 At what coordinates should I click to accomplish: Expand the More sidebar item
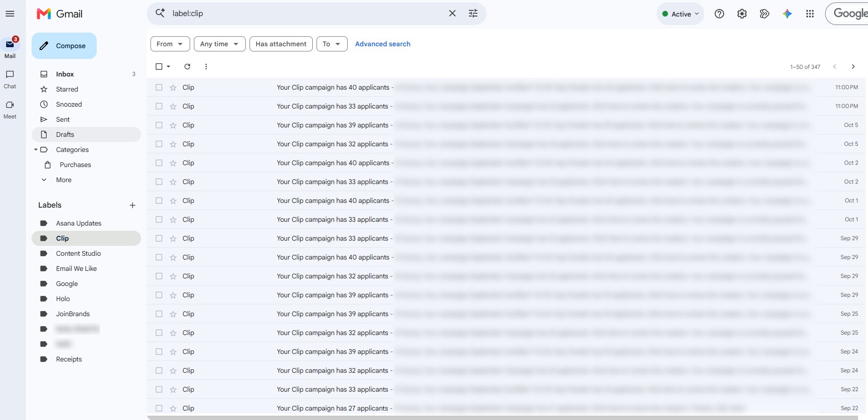86,180
